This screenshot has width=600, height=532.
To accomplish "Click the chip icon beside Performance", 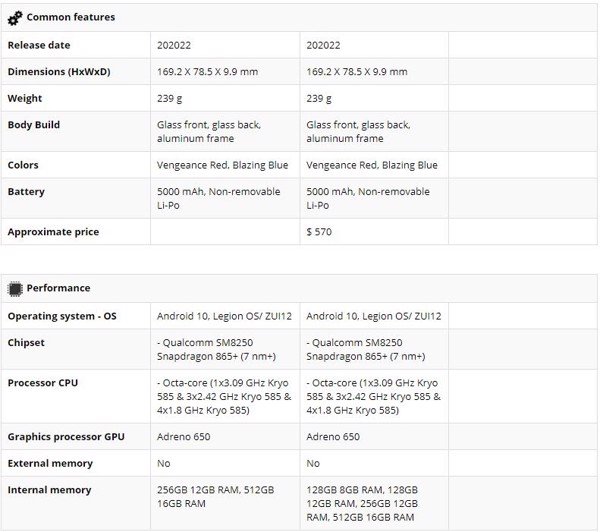I will (x=15, y=289).
